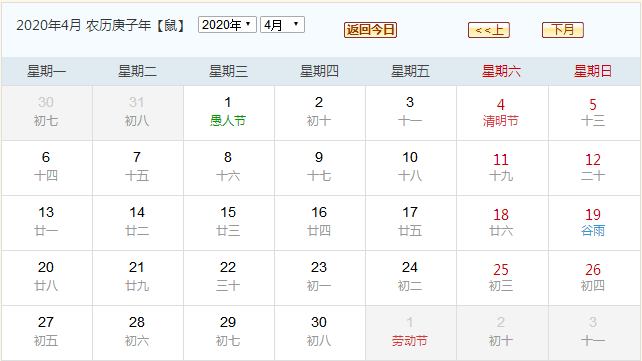The width and height of the screenshot is (642, 361).
Task: Click the red 星期日 column header
Action: coord(593,71)
